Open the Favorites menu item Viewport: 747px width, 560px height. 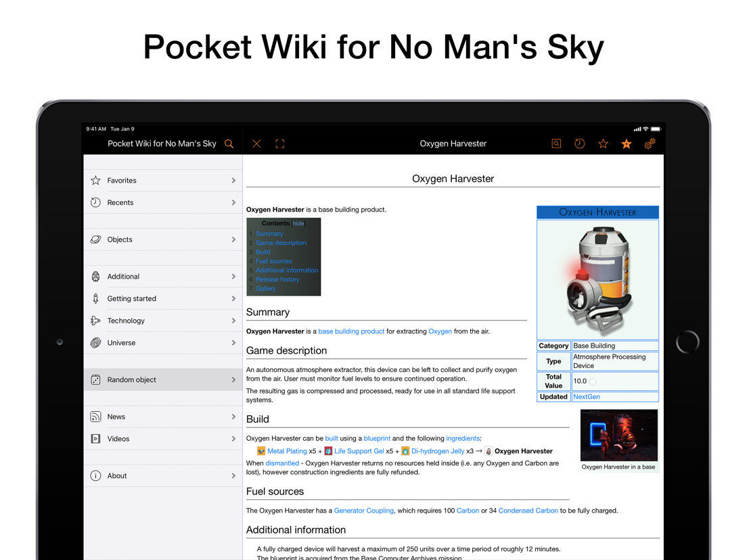click(x=163, y=181)
